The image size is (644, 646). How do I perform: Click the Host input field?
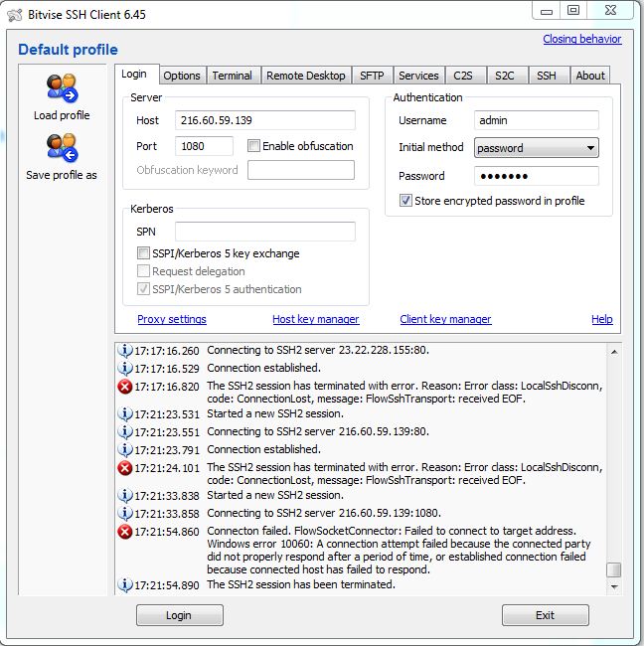[265, 120]
